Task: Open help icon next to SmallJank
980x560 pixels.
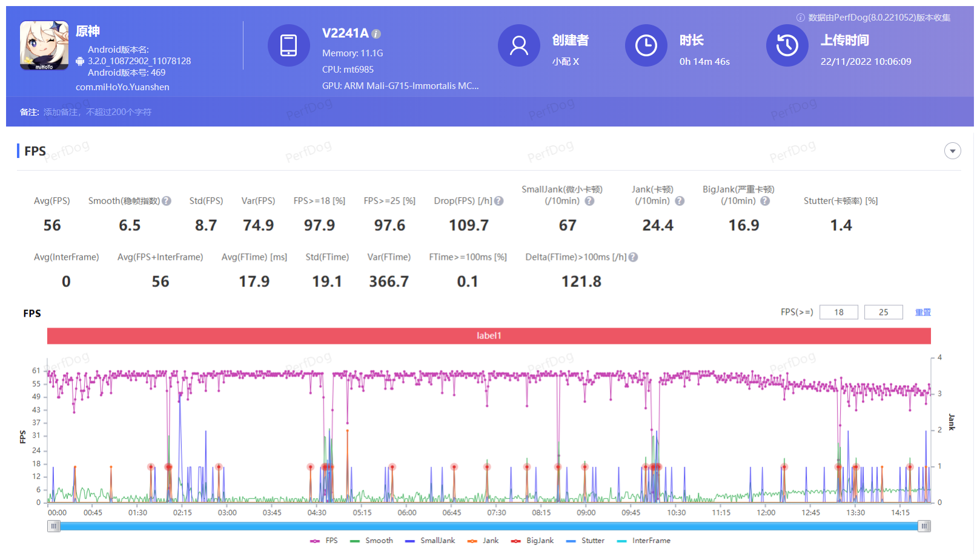Action: tap(589, 201)
